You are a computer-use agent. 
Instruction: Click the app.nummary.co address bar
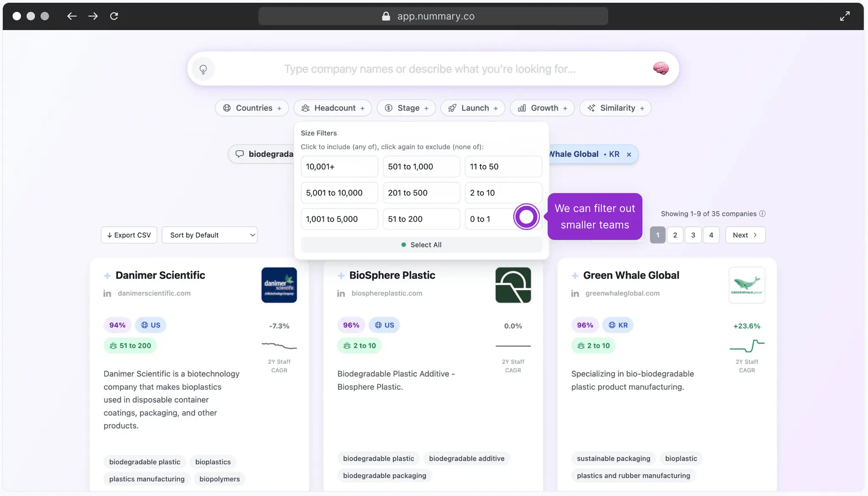[x=433, y=16]
